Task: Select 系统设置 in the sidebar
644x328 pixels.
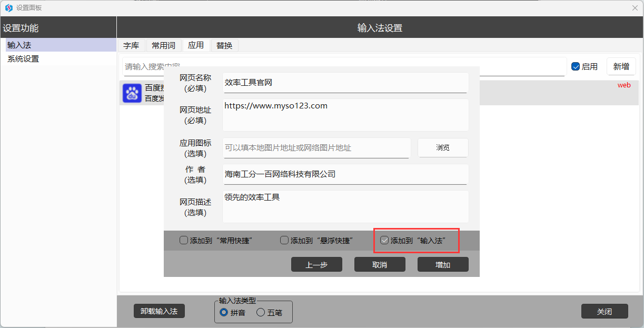Action: coord(23,59)
